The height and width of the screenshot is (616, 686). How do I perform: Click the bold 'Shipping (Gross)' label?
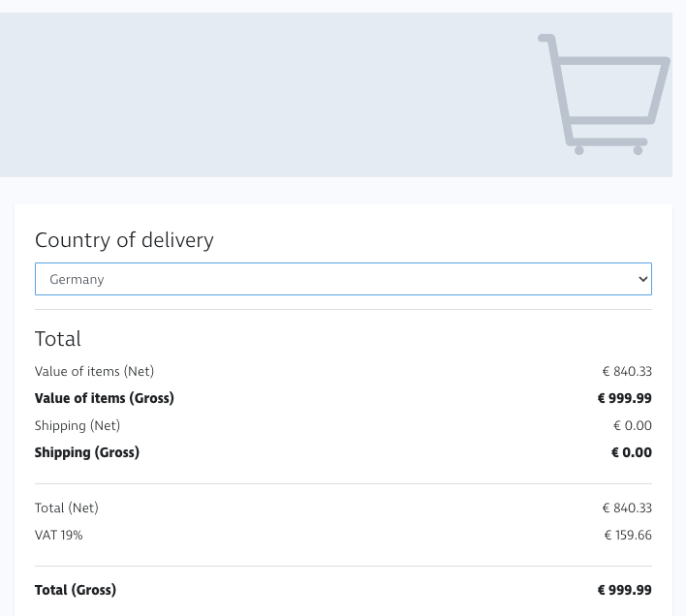[x=87, y=452]
